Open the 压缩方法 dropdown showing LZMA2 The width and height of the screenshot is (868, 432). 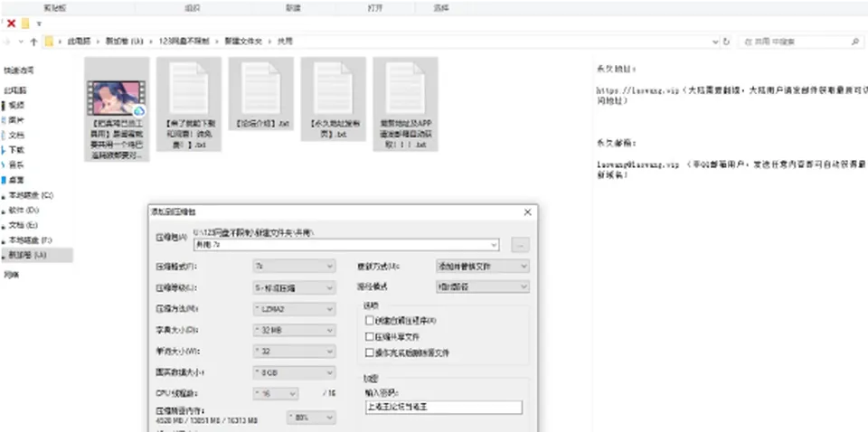pyautogui.click(x=295, y=309)
